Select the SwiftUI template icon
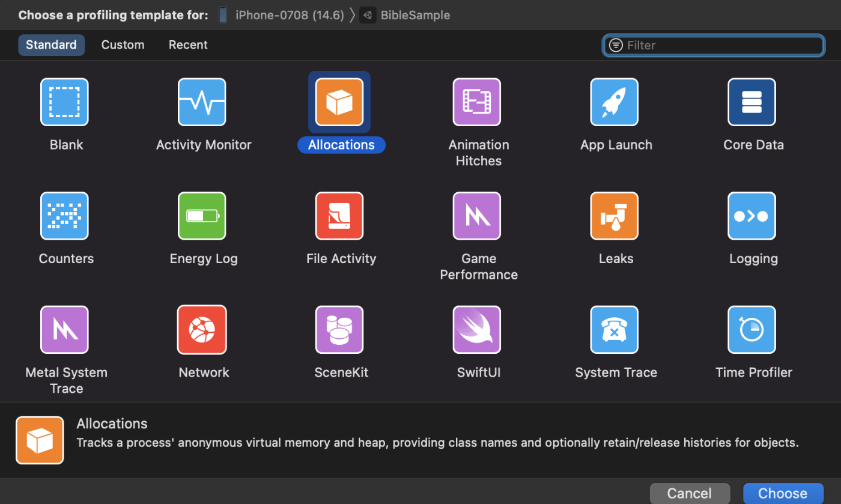The width and height of the screenshot is (841, 504). click(x=477, y=330)
